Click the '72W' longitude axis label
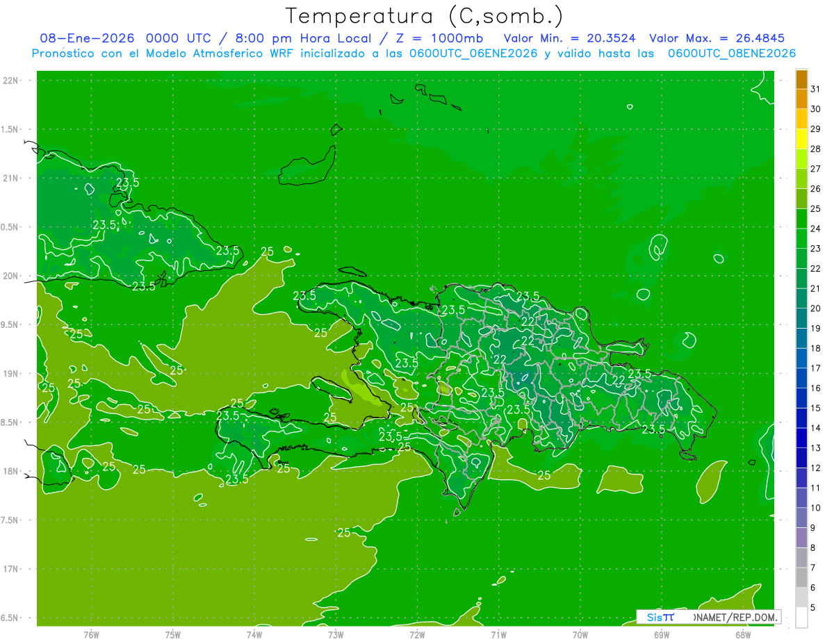The height and width of the screenshot is (644, 834). (x=417, y=634)
